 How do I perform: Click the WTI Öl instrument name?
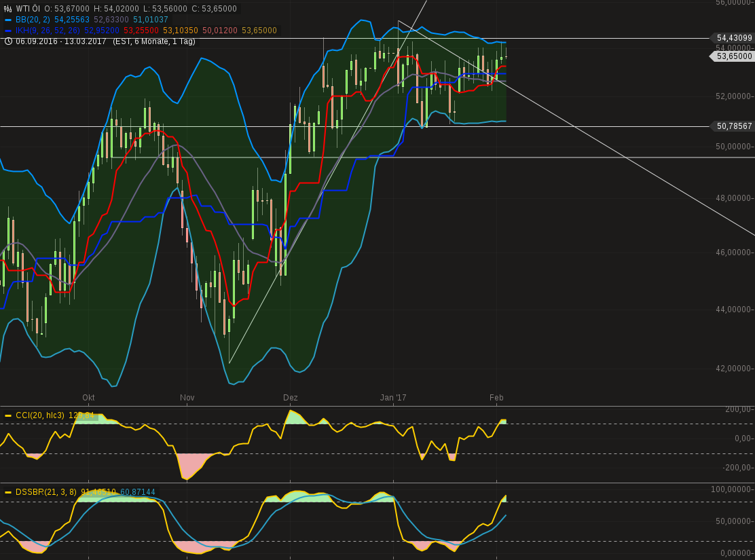point(29,9)
